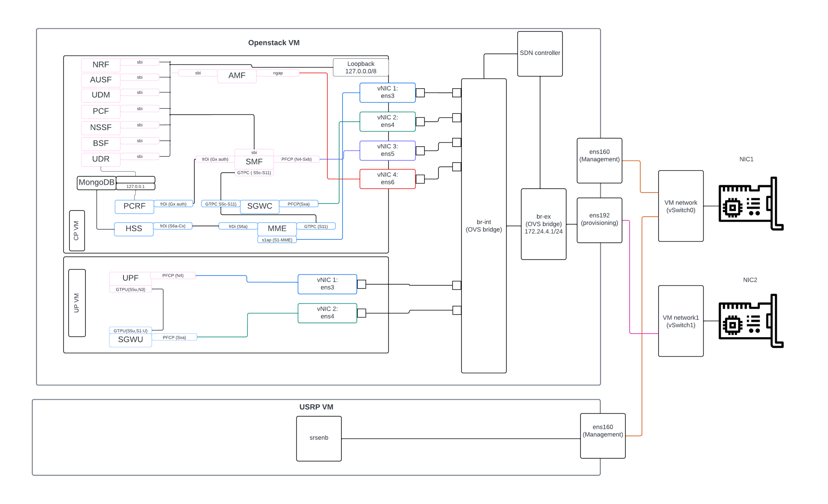Screen dimensions: 828x504
Task: Select the Loopback 127.0.0.0/8 box
Action: click(x=360, y=68)
